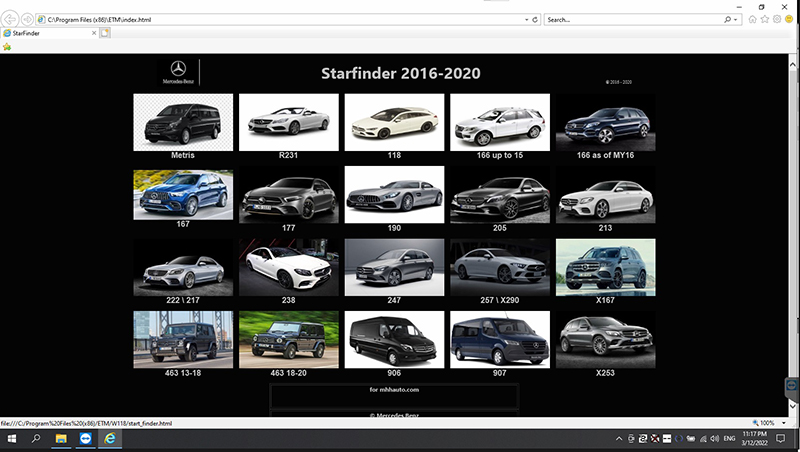Open the Home icon in browser toolbar
The height and width of the screenshot is (452, 800).
click(752, 19)
